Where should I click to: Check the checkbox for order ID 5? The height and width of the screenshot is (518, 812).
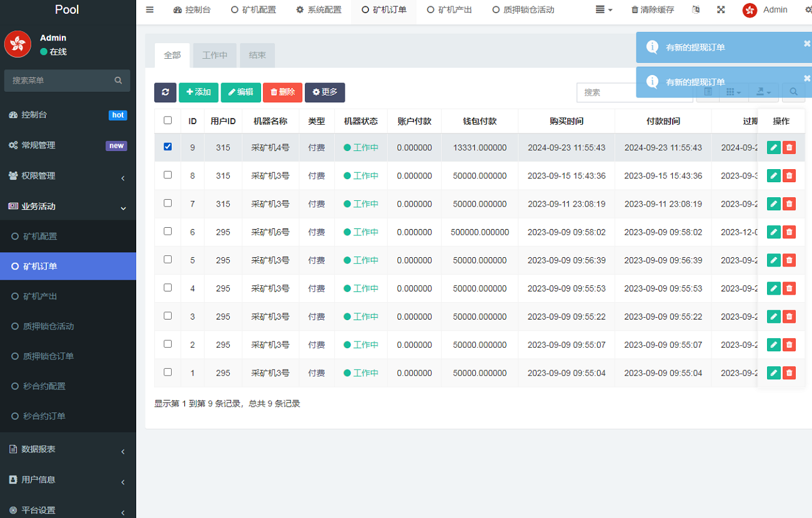click(167, 259)
